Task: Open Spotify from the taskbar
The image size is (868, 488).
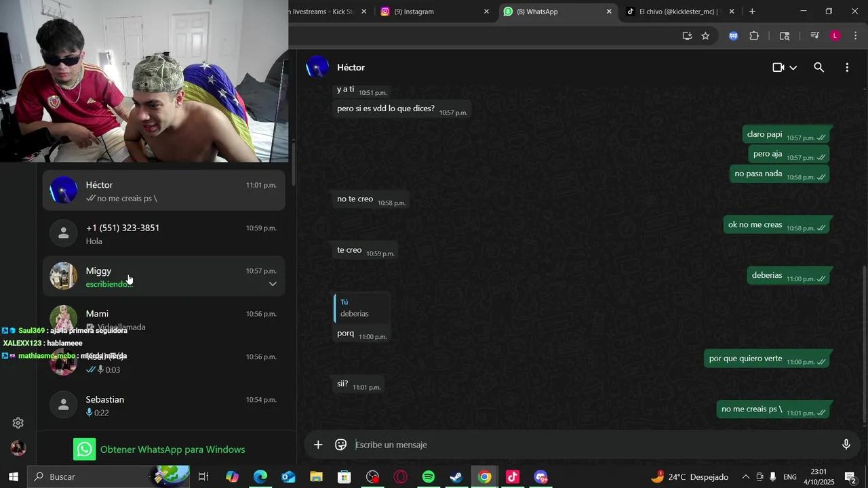Action: tap(429, 477)
